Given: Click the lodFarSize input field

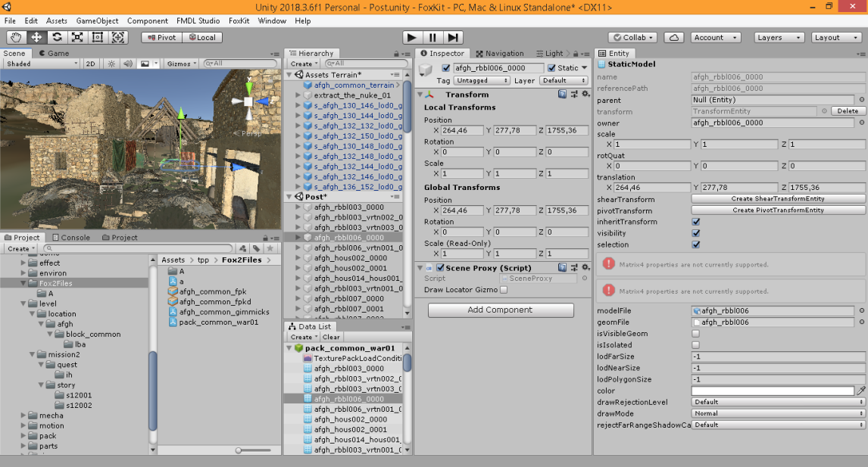Looking at the screenshot, I should point(778,356).
